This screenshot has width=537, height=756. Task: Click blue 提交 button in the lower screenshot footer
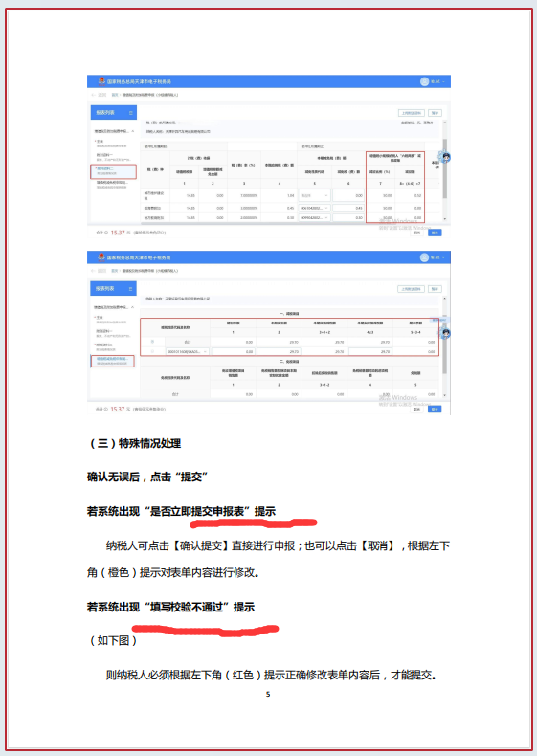(435, 409)
